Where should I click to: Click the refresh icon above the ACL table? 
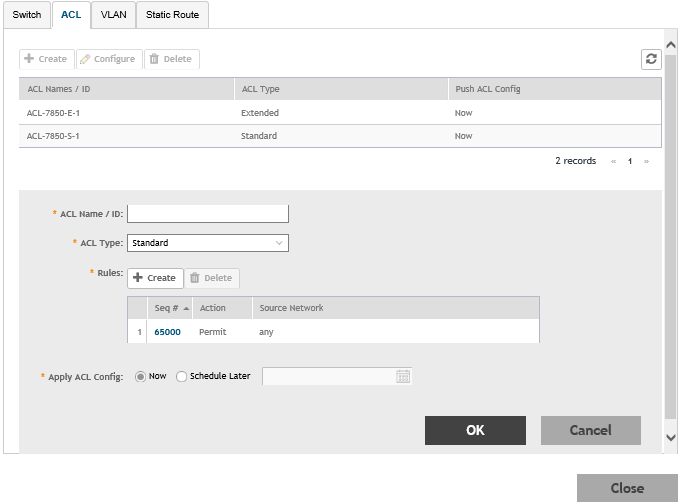coord(651,59)
